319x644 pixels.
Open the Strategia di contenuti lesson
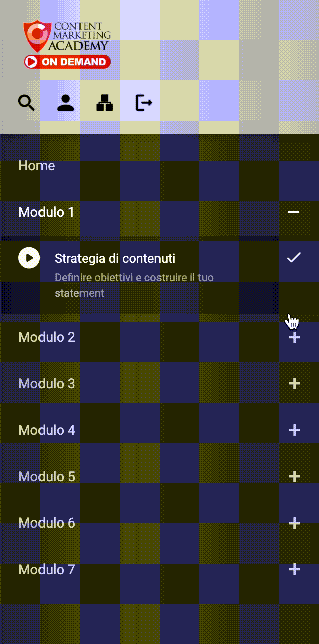(x=115, y=258)
